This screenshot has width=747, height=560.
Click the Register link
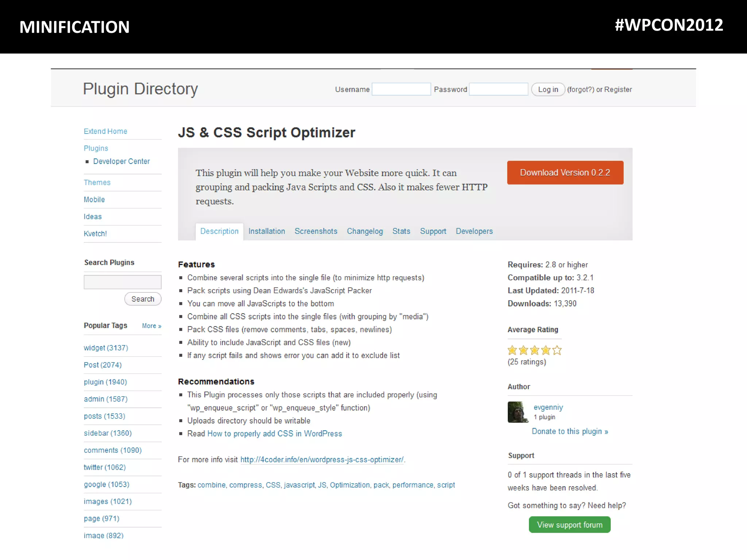pos(618,89)
